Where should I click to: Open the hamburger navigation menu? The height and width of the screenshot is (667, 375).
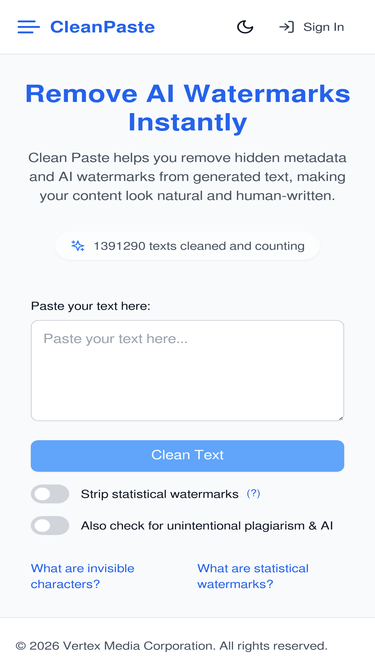pyautogui.click(x=28, y=27)
